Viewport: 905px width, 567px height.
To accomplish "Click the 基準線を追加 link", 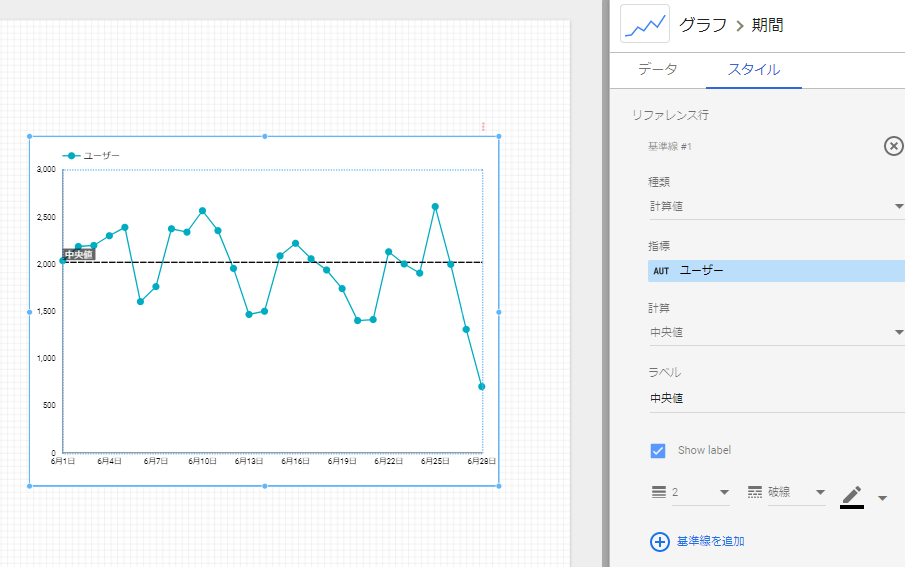I will coord(710,541).
